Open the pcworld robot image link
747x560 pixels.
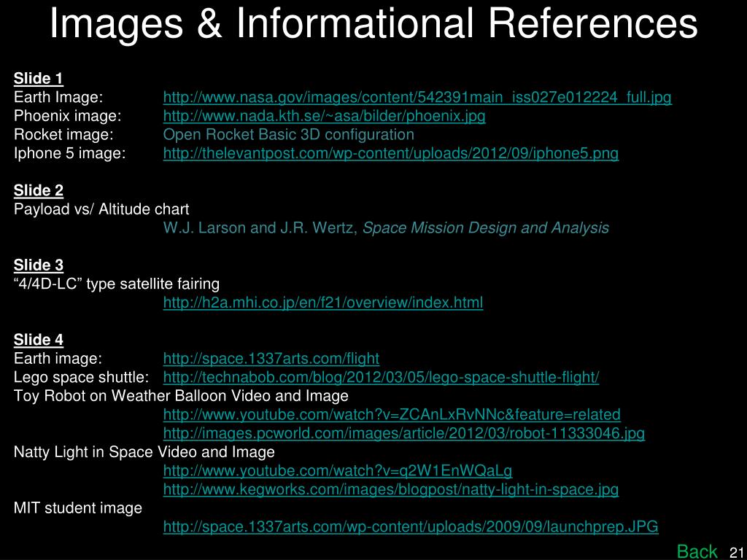404,433
